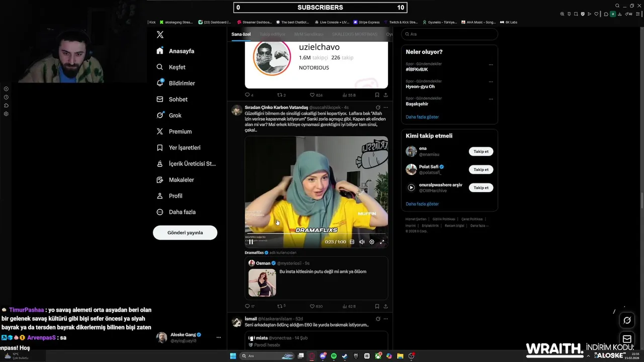Open Başakşehir trending topic
Screen dimensions: 644x362
point(417,104)
